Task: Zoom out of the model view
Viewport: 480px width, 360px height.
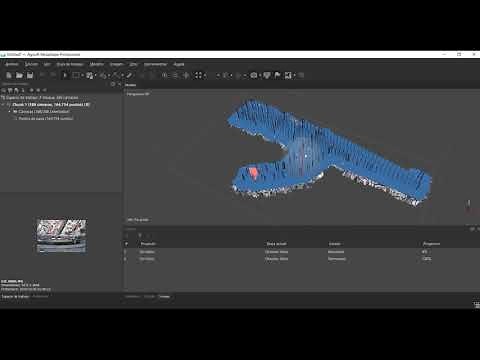Action: [176, 75]
